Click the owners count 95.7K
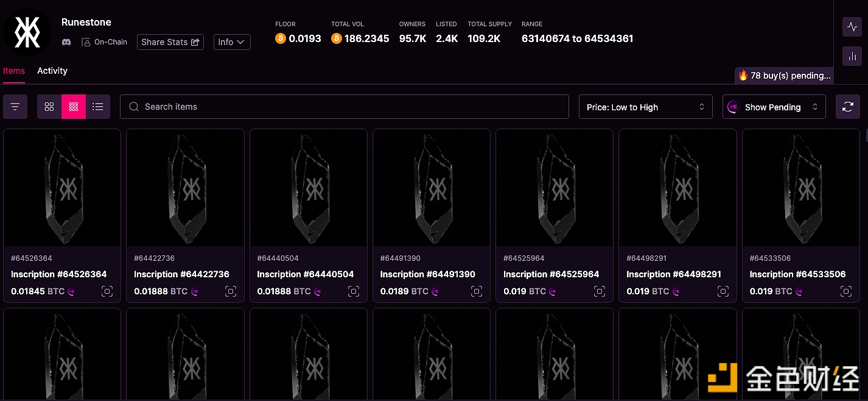Viewport: 868px width, 401px height. pyautogui.click(x=413, y=38)
